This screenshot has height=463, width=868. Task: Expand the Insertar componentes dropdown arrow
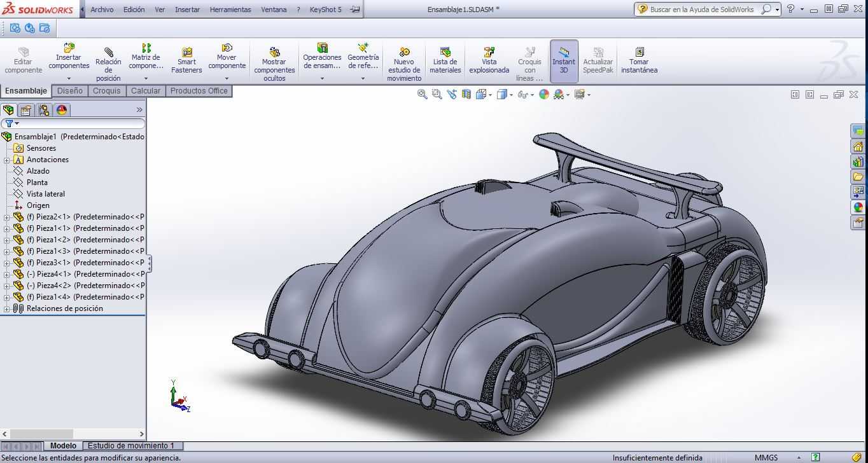(69, 78)
